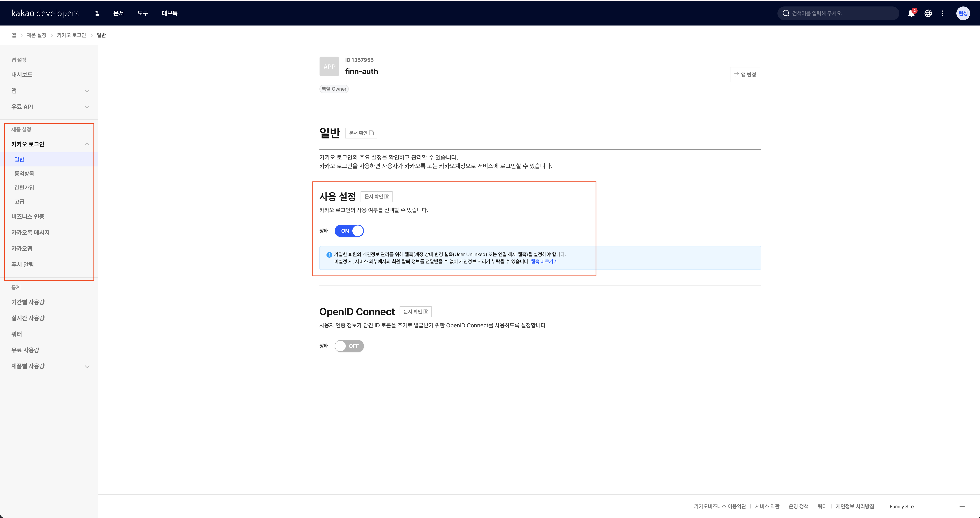This screenshot has width=980, height=518.
Task: Click the 제품 설정 breadcrumb link
Action: click(37, 35)
